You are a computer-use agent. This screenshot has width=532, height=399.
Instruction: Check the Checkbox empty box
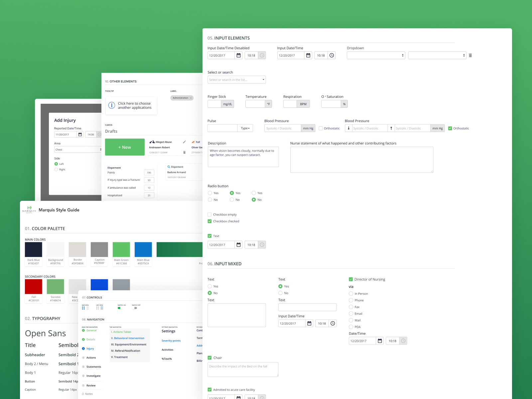click(209, 214)
